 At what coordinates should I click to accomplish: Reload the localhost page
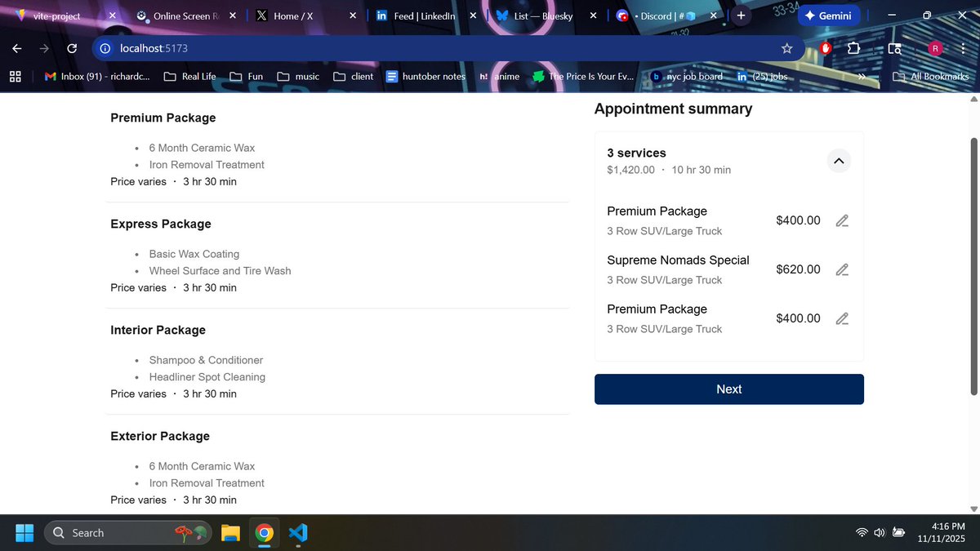[x=72, y=48]
